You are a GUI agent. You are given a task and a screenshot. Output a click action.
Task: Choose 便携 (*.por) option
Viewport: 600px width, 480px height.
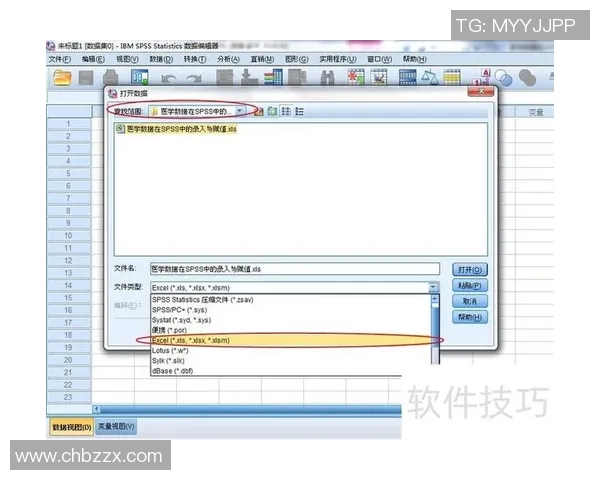[291, 330]
